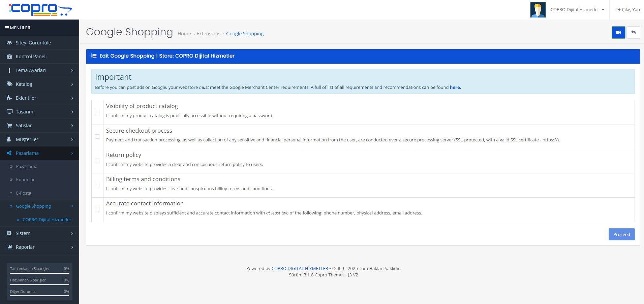Viewport: 644px width, 304px height.
Task: Expand the Raporlar menu chevron
Action: point(72,247)
